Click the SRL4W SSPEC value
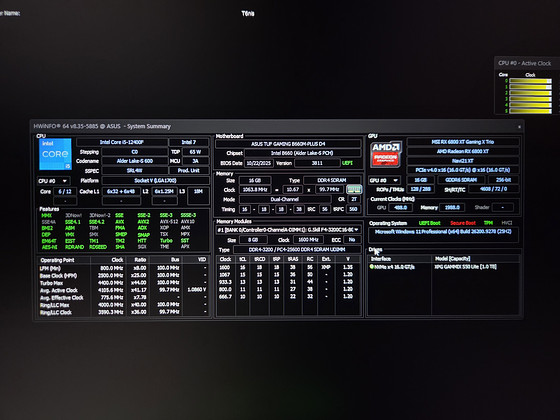Screen dimensions: 560x420 (x=135, y=171)
